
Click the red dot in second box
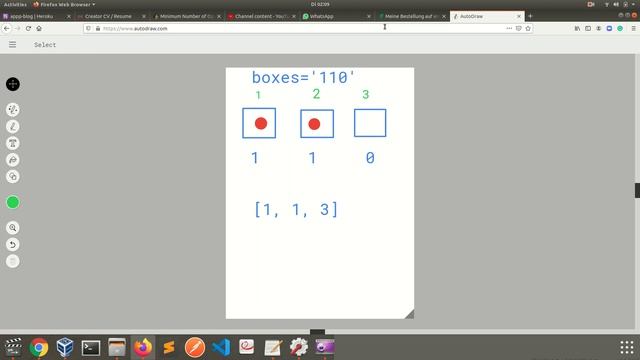(x=314, y=124)
